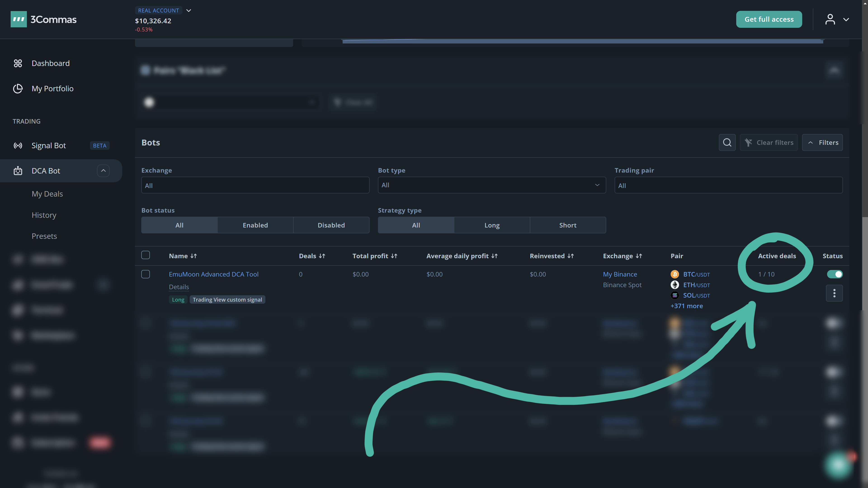Screen dimensions: 868x488
Task: Check the select-all bots checkbox
Action: 146,255
